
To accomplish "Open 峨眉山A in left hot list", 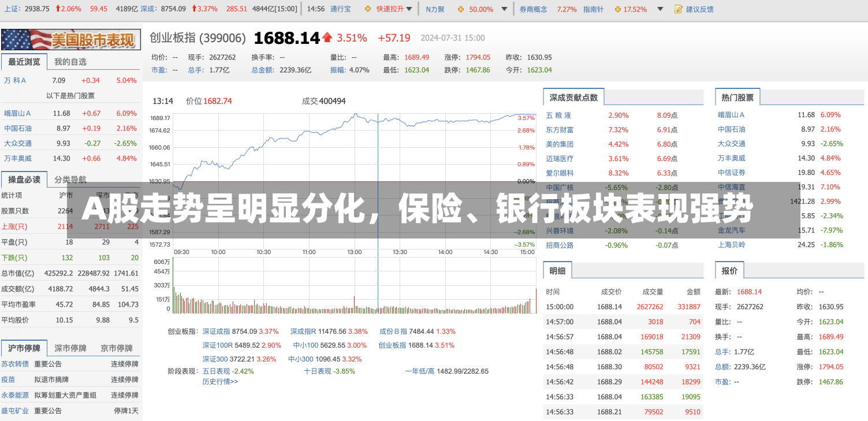I will [x=17, y=113].
